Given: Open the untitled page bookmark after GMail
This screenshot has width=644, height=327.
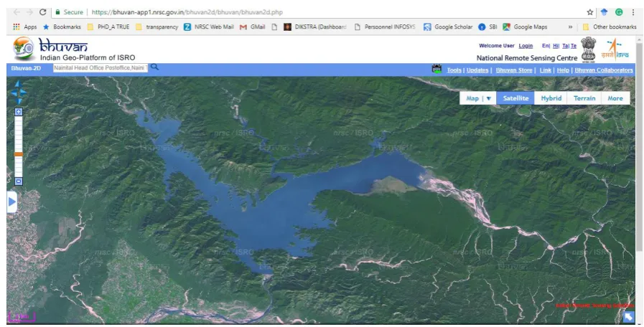Looking at the screenshot, I should [x=274, y=27].
